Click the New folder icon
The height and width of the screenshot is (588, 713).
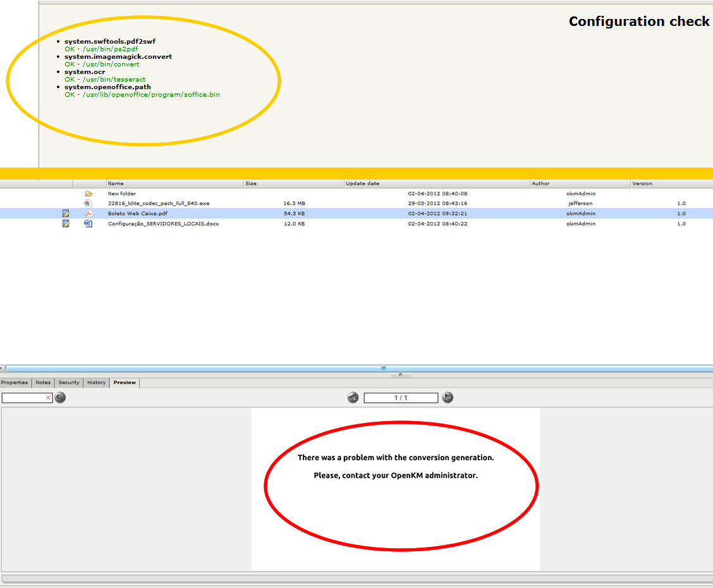(88, 193)
